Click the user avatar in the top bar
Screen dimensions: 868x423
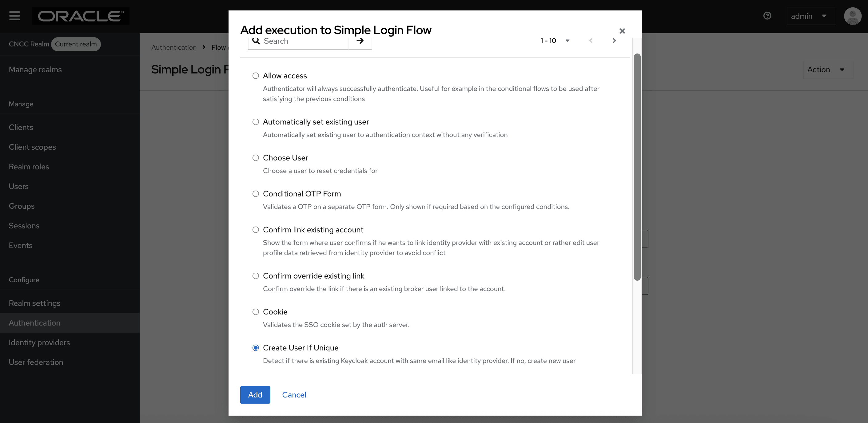pyautogui.click(x=852, y=15)
